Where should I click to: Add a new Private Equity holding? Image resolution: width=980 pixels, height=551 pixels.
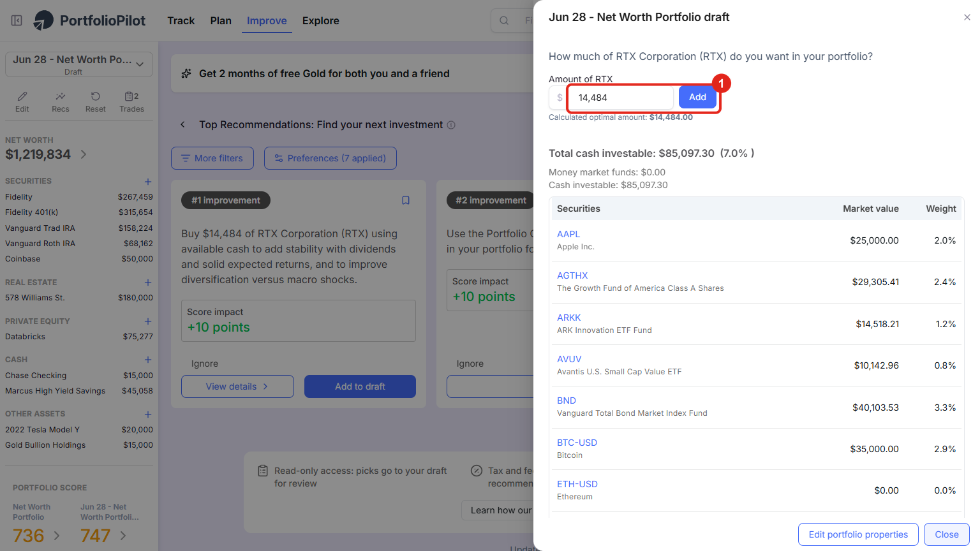pyautogui.click(x=148, y=321)
